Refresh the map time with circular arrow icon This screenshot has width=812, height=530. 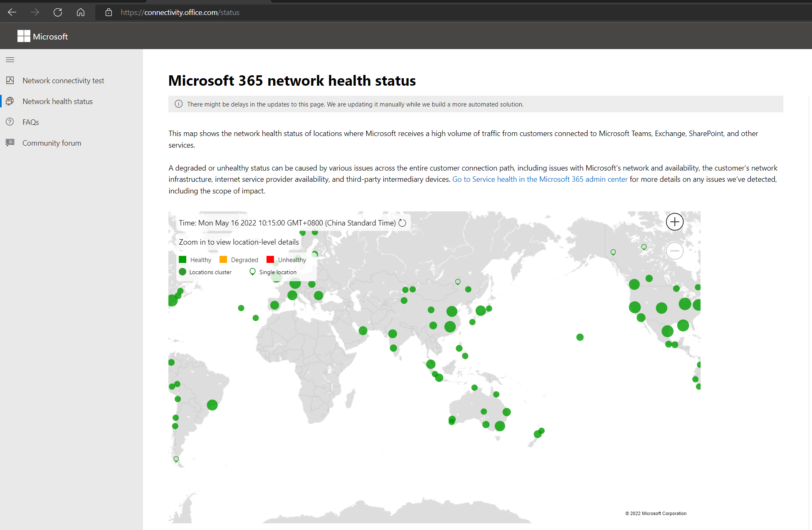pyautogui.click(x=402, y=223)
